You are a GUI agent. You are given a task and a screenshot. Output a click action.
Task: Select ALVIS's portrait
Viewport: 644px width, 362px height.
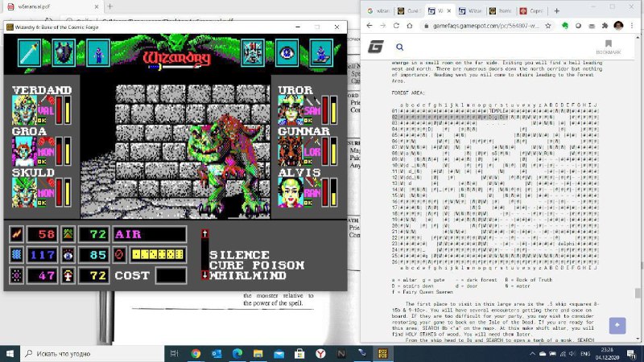tap(291, 192)
